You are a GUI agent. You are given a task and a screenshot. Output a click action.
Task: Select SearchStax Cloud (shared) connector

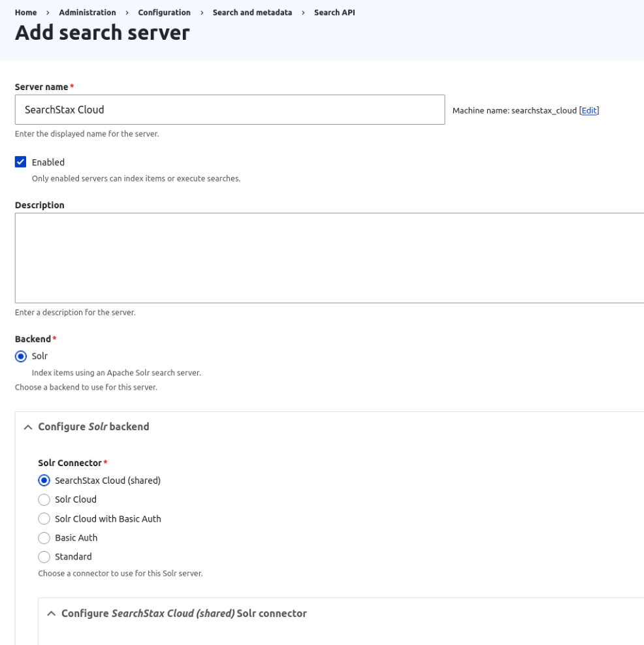click(x=44, y=480)
